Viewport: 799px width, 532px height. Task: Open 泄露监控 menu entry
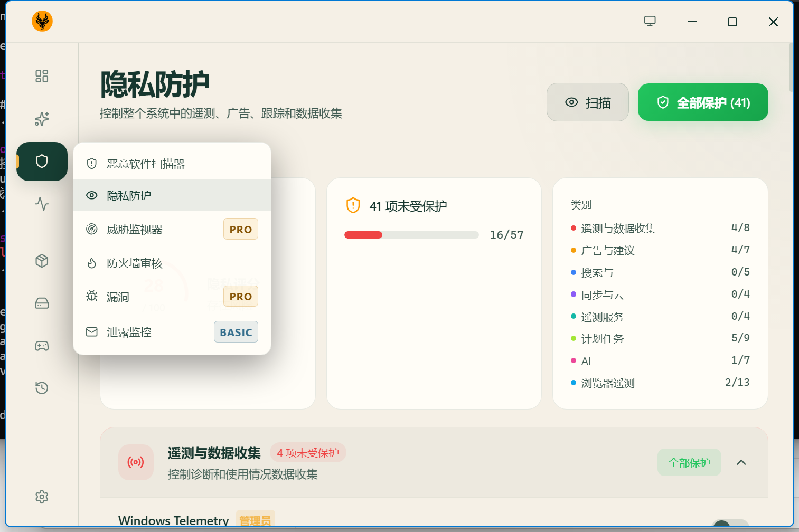click(172, 332)
